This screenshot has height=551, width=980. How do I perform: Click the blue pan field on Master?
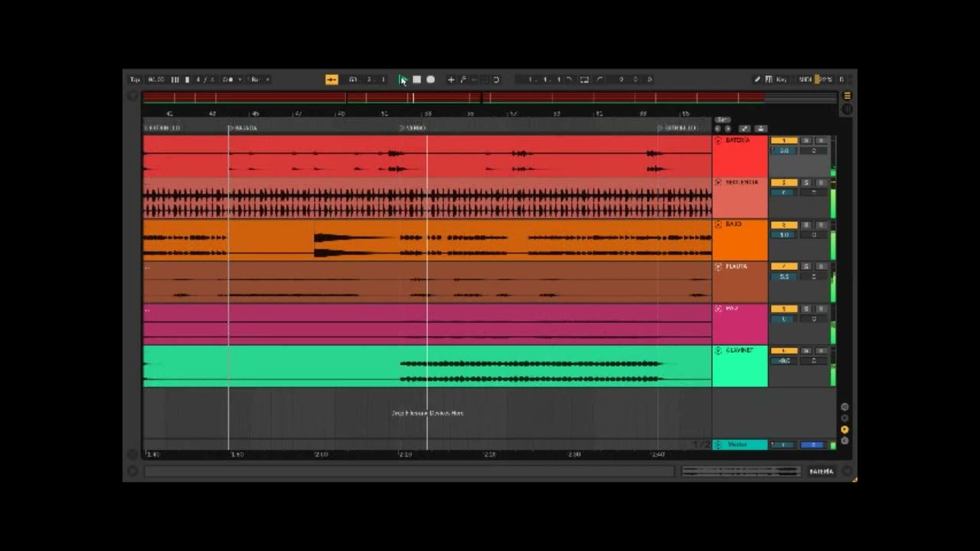coord(813,445)
